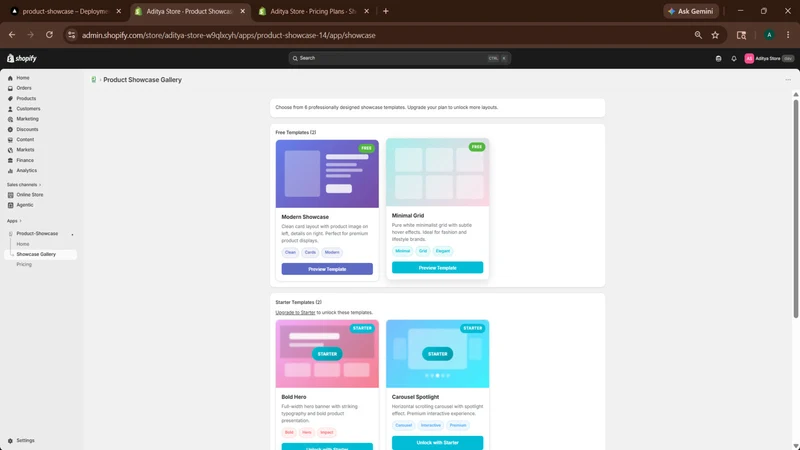The width and height of the screenshot is (800, 450).
Task: View site information icon in address bar
Action: click(71, 35)
